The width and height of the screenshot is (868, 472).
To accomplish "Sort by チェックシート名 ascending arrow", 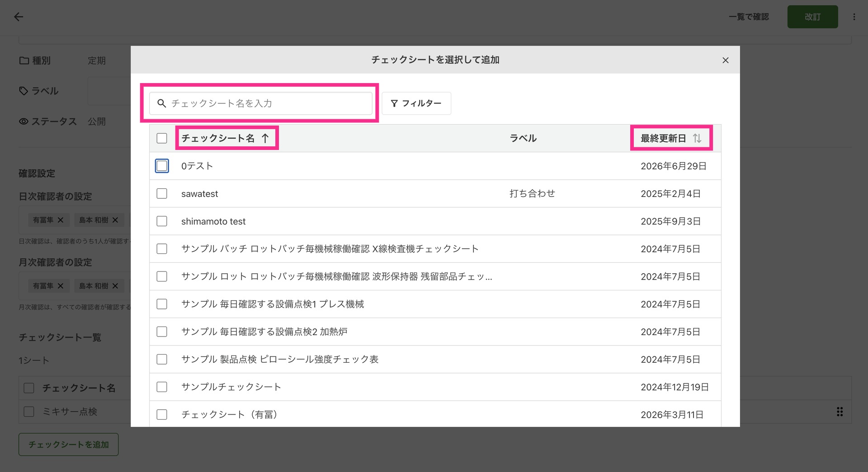I will (x=265, y=138).
